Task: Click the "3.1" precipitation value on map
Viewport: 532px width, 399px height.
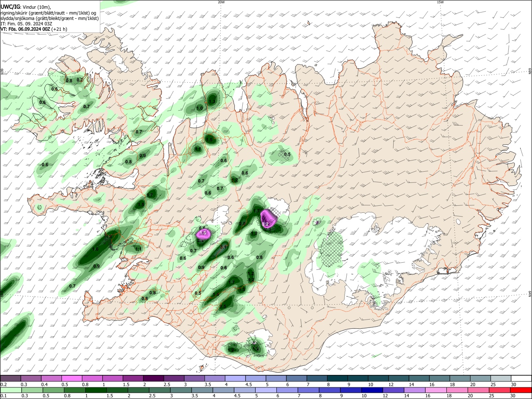Action: (223, 247)
